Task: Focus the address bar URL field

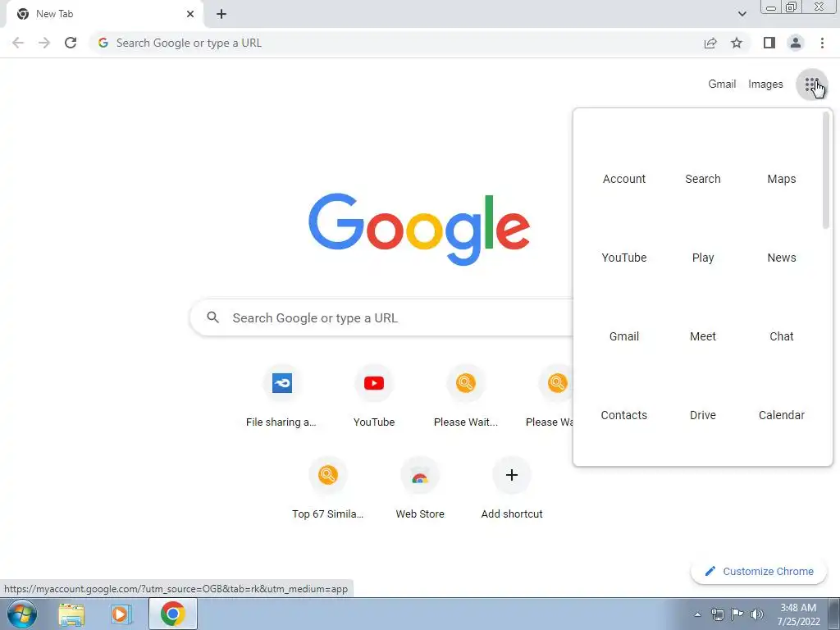Action: point(396,43)
